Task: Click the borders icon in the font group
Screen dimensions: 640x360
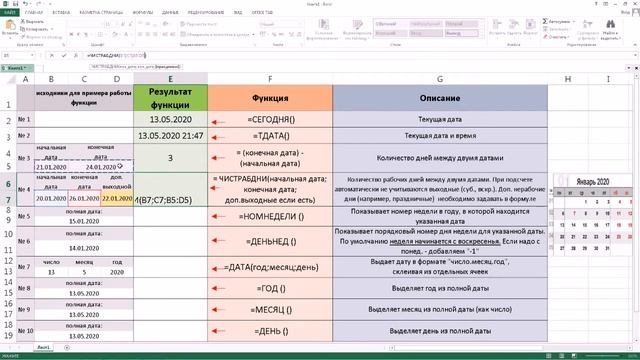Action: pyautogui.click(x=101, y=35)
